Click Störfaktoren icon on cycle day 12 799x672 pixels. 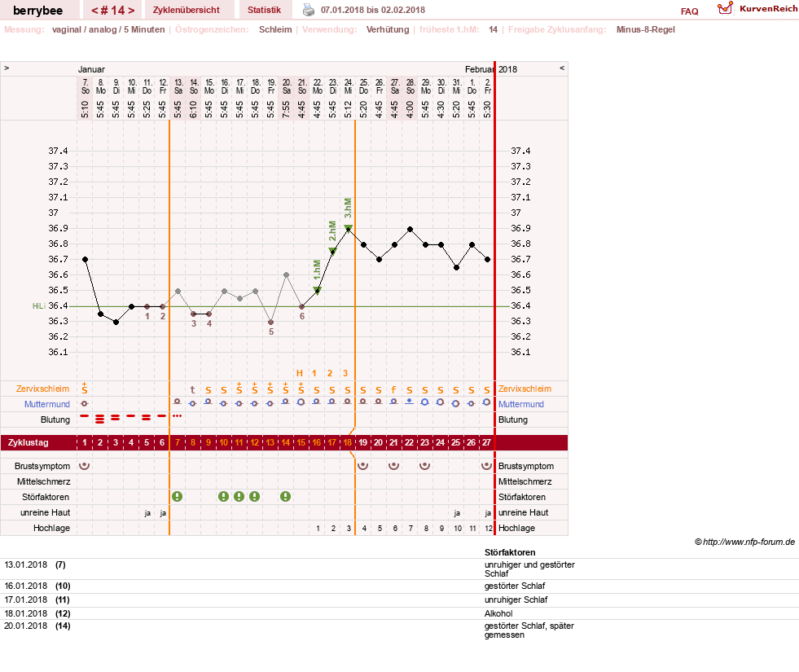(x=254, y=496)
